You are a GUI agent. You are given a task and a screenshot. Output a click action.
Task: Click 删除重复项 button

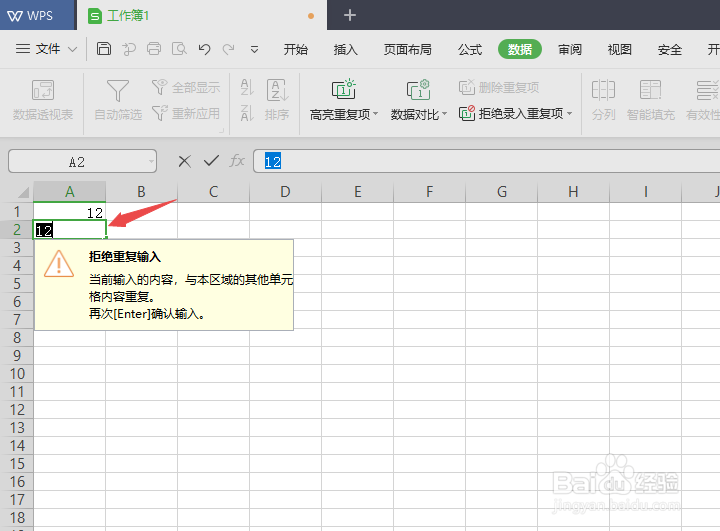499,87
